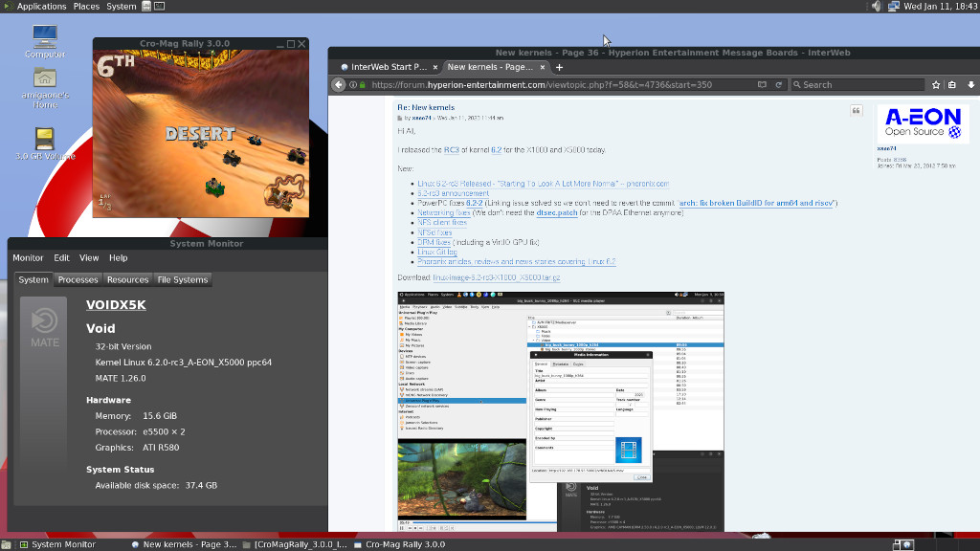Open amigaone's Home folder icon

[x=45, y=77]
